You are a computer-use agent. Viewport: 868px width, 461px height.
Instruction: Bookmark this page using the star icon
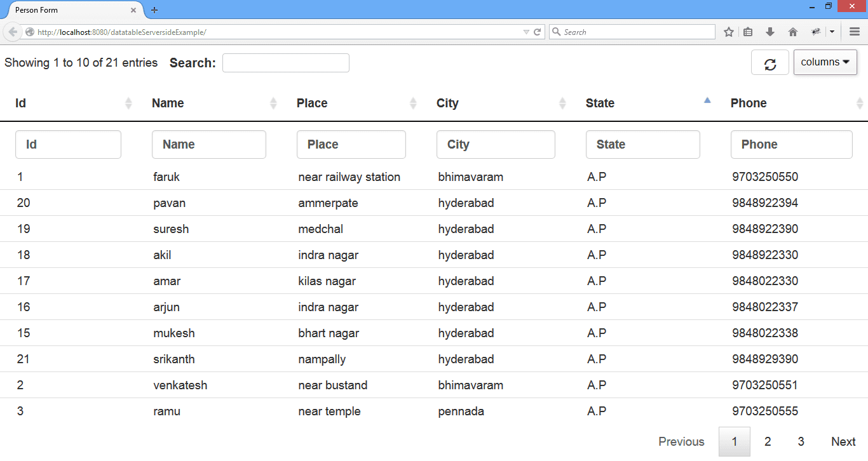click(728, 31)
